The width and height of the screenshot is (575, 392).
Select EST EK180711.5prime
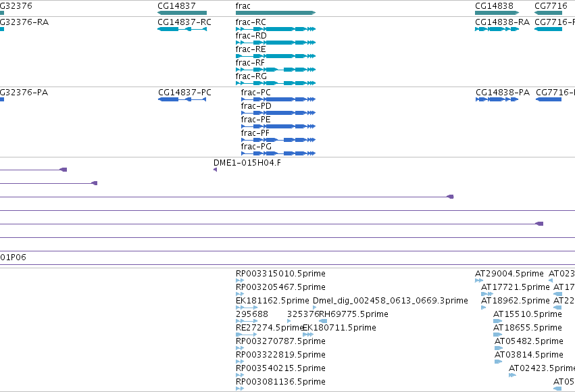pyautogui.click(x=339, y=328)
